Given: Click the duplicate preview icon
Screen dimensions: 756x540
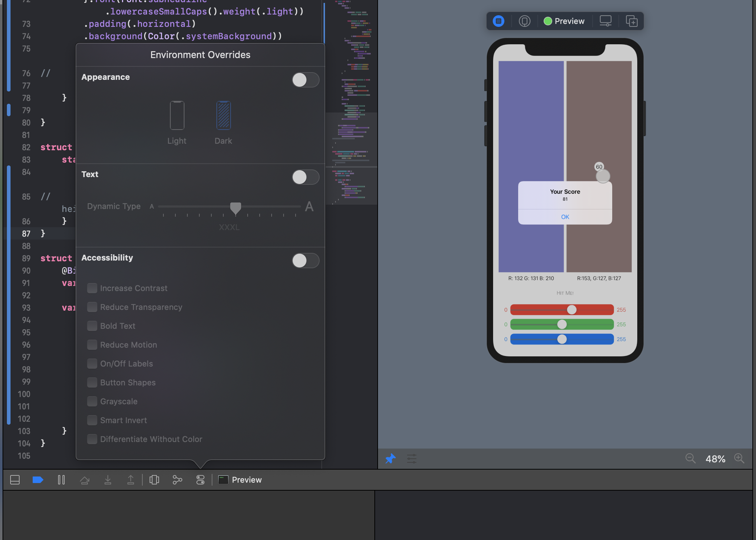Looking at the screenshot, I should [631, 21].
